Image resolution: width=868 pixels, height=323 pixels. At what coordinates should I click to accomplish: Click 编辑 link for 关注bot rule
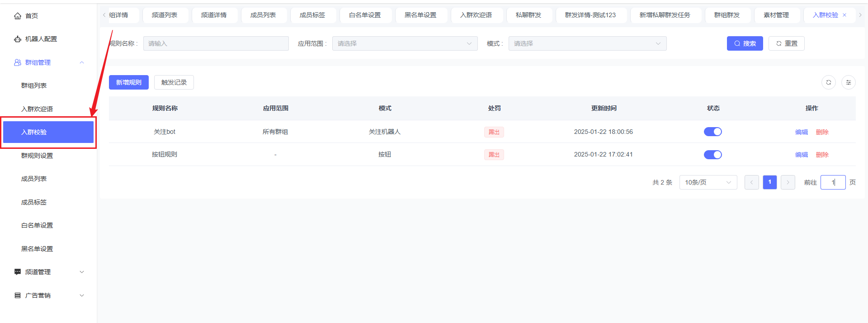click(x=801, y=132)
